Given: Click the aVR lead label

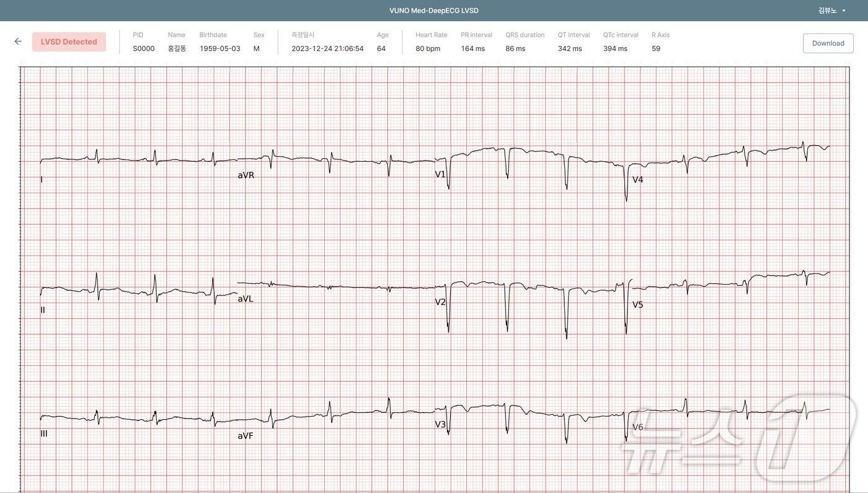Looking at the screenshot, I should 246,175.
